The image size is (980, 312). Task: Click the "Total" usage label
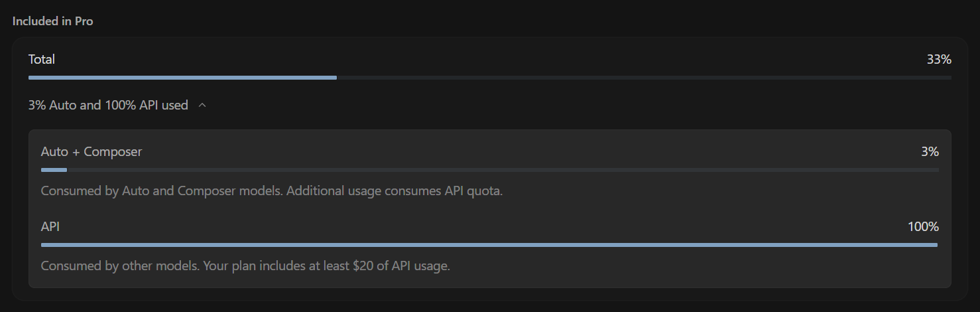pyautogui.click(x=42, y=59)
